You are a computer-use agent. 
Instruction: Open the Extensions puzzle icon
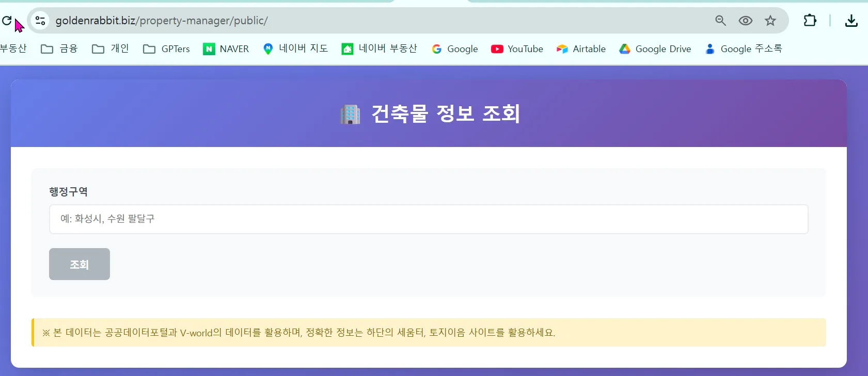(x=810, y=21)
